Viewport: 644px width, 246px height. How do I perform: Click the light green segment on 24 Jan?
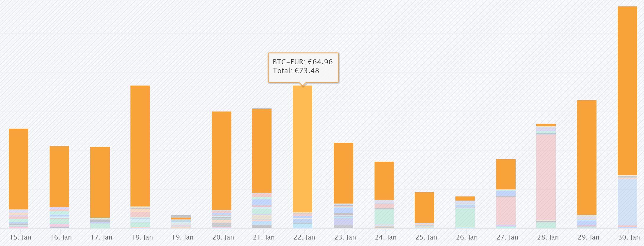tap(384, 217)
